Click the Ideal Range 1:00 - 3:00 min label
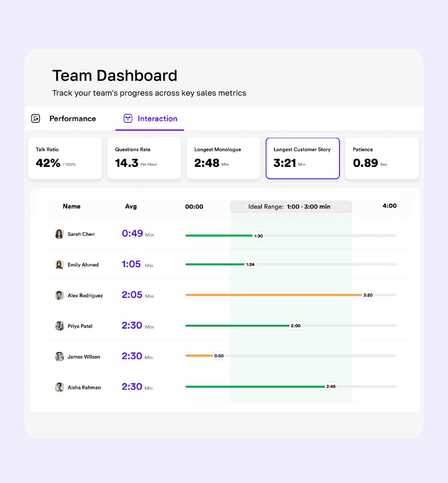 coord(291,207)
